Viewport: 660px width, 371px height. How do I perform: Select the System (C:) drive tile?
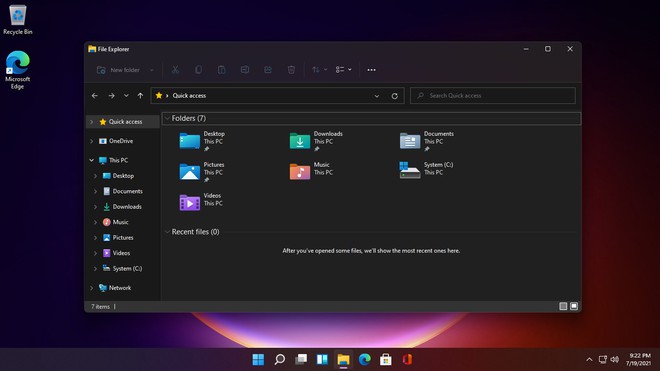pos(426,170)
